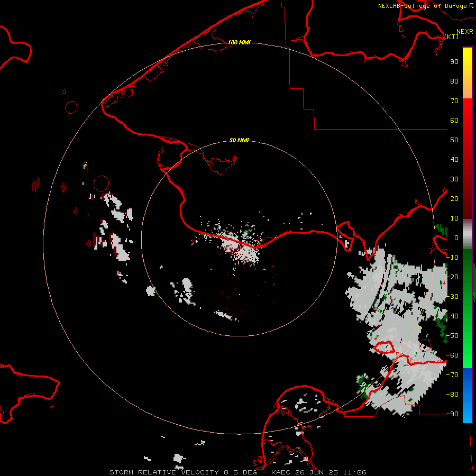Click the [KT] units label
476x476 pixels.
452,36
